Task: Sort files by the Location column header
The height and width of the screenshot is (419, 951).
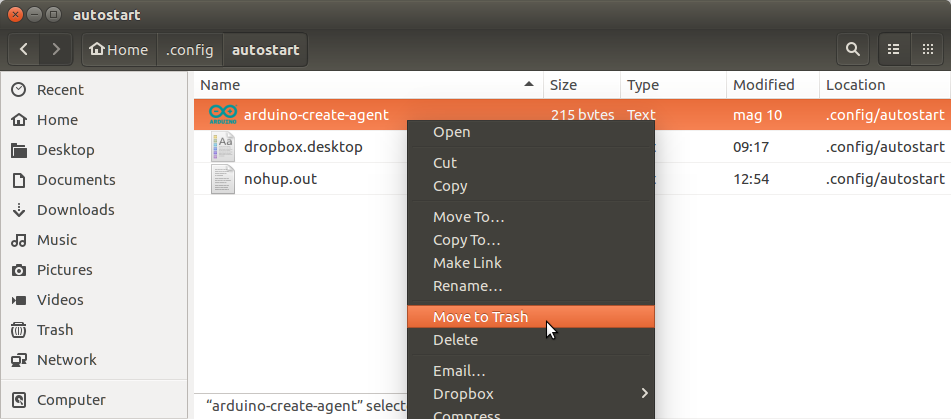Action: [x=885, y=85]
